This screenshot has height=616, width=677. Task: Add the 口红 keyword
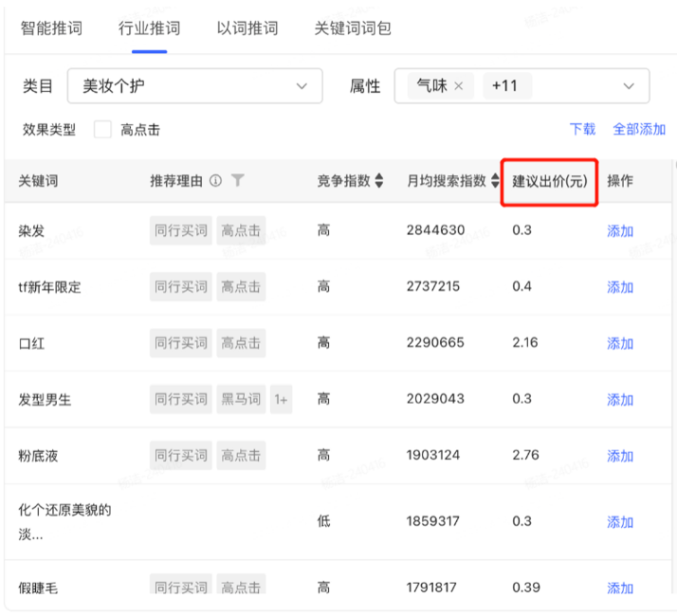coord(620,343)
